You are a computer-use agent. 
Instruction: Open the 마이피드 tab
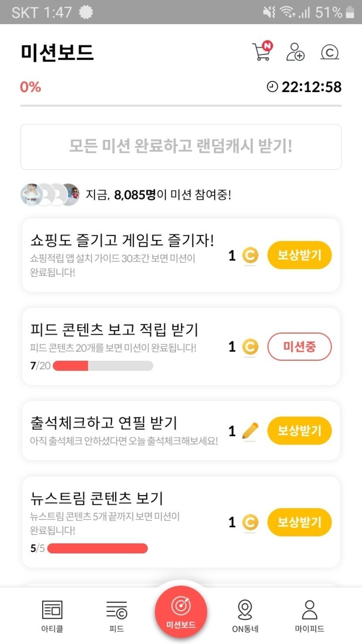click(309, 616)
